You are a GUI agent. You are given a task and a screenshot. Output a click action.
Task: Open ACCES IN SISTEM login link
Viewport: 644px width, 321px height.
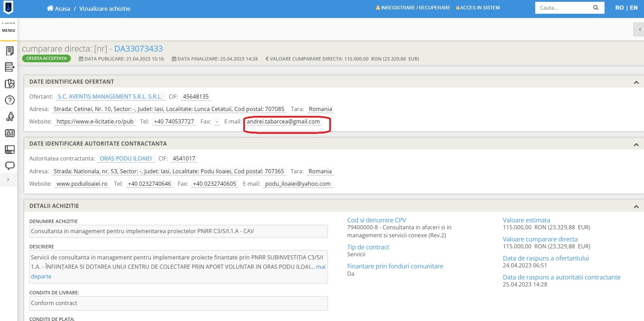478,8
